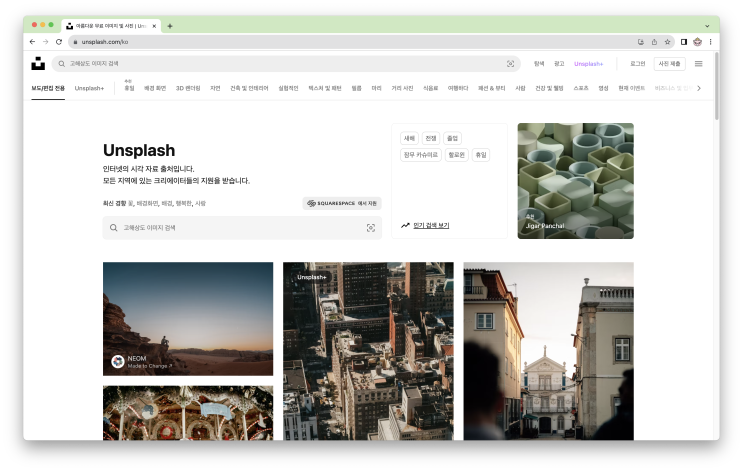
Task: Select the 전쟁 search tag
Action: pyautogui.click(x=431, y=138)
